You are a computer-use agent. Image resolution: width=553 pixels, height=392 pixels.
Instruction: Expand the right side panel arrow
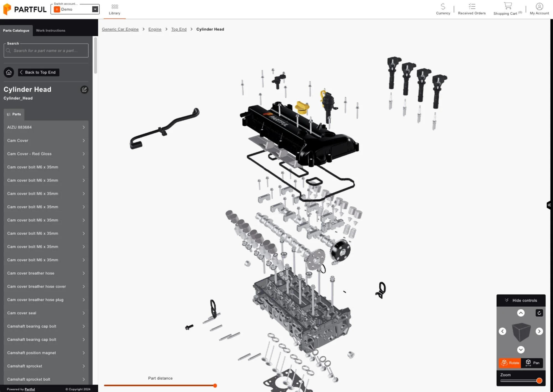click(x=549, y=205)
